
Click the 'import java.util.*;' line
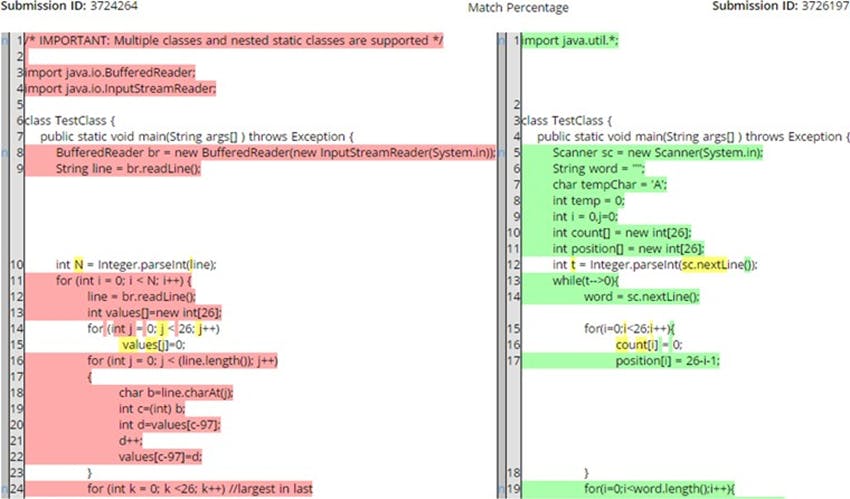point(570,41)
